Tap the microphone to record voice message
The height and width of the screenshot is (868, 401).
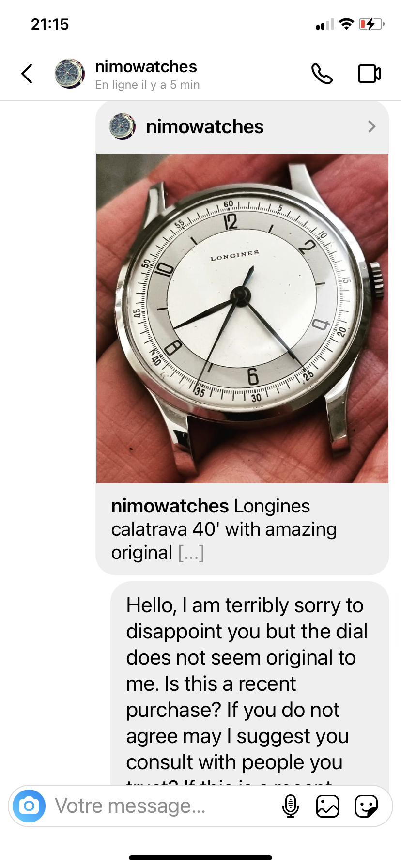coord(290,806)
